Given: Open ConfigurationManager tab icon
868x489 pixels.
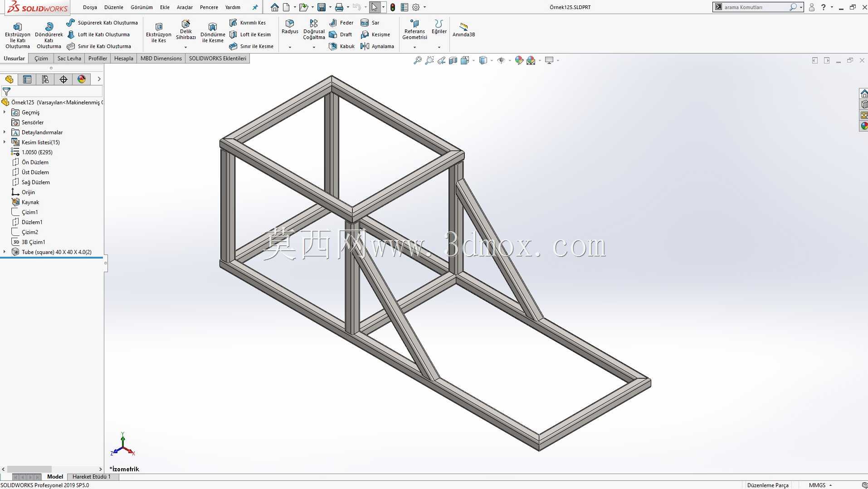Looking at the screenshot, I should (45, 79).
